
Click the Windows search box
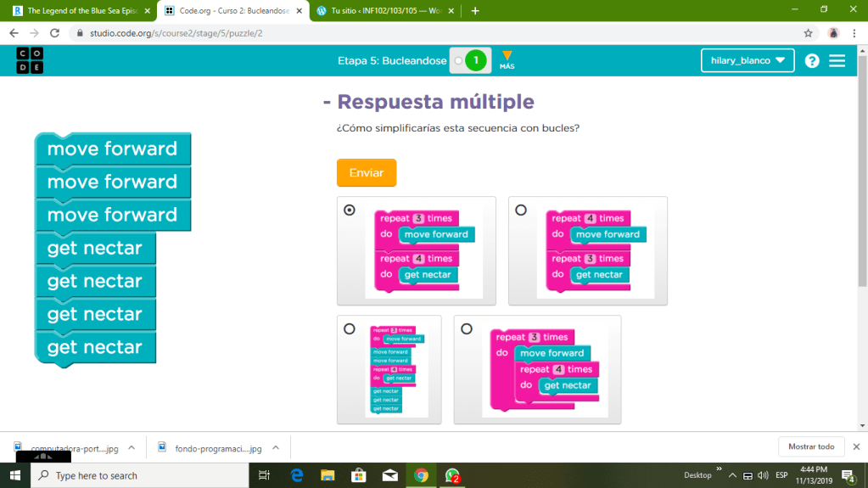tap(140, 475)
